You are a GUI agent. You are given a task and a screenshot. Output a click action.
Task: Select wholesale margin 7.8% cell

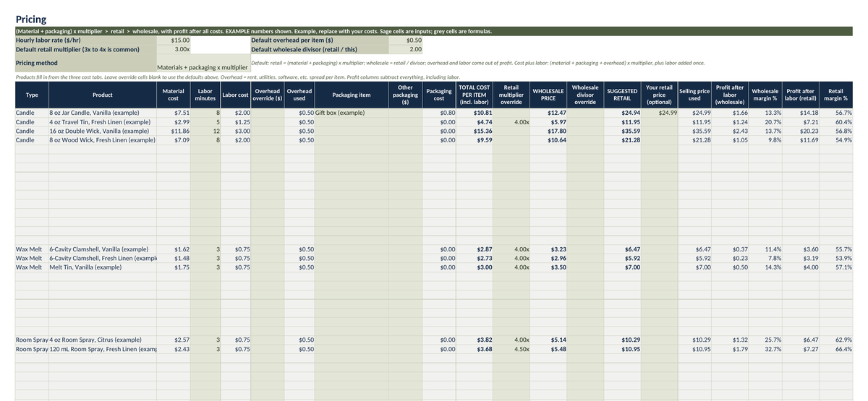765,258
